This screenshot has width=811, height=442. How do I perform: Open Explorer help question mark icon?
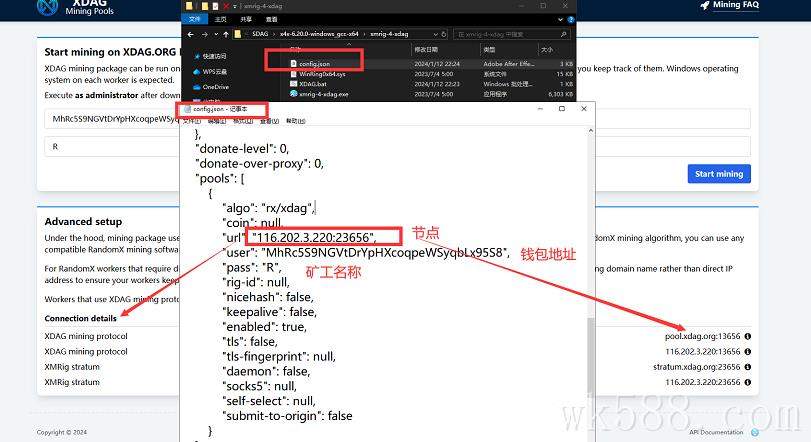coord(570,20)
